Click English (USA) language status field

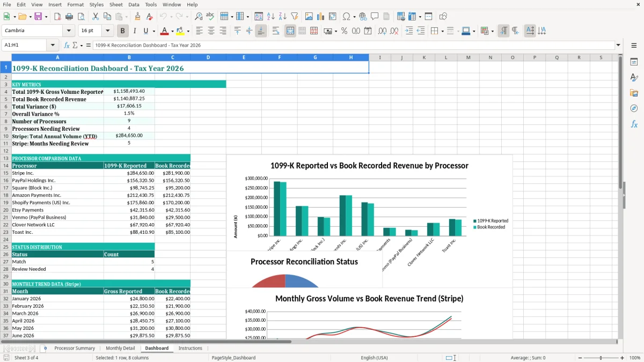374,358
